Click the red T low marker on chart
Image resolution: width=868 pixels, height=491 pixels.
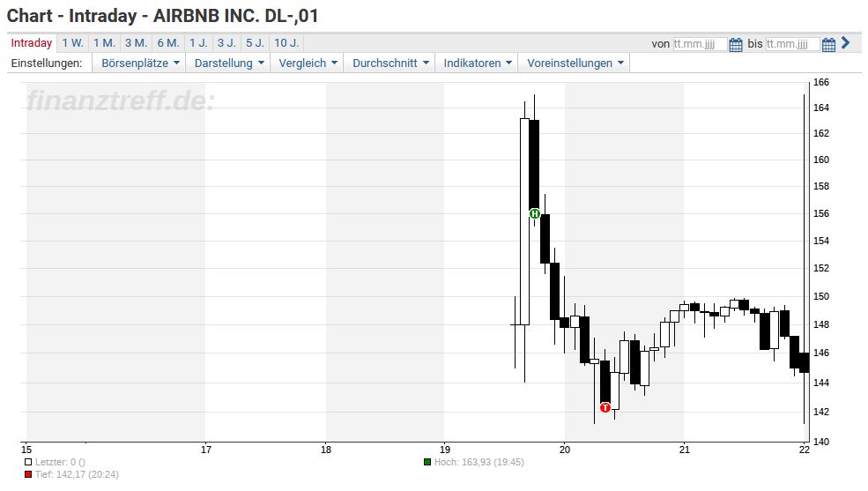pyautogui.click(x=605, y=407)
